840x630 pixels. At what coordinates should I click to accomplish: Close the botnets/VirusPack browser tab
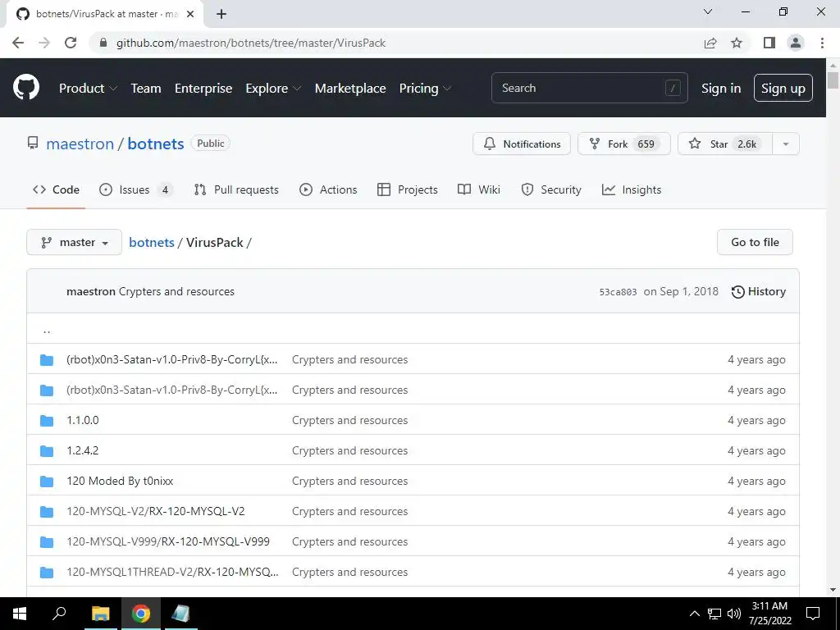point(190,15)
